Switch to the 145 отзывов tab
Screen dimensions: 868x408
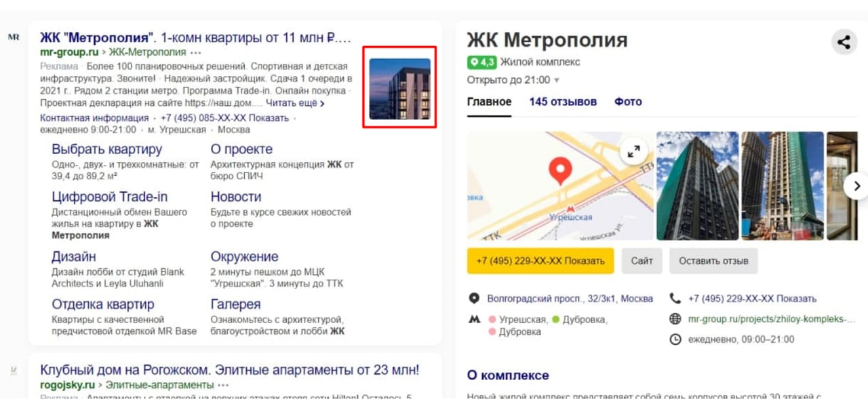pos(563,102)
